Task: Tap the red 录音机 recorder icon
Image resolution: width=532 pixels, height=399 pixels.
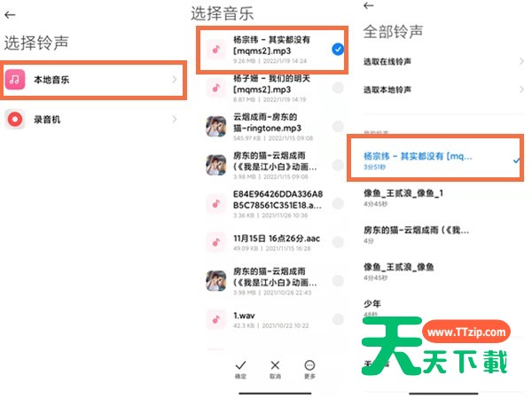Action: [x=15, y=120]
